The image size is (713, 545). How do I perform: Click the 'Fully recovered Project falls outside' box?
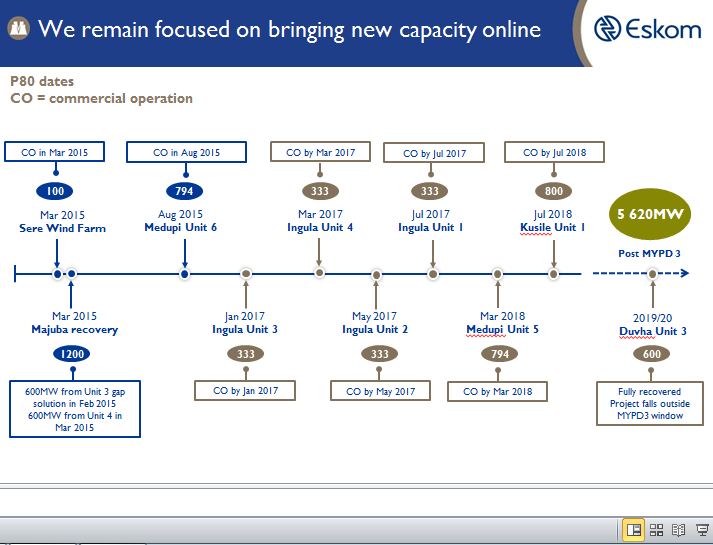[x=650, y=403]
